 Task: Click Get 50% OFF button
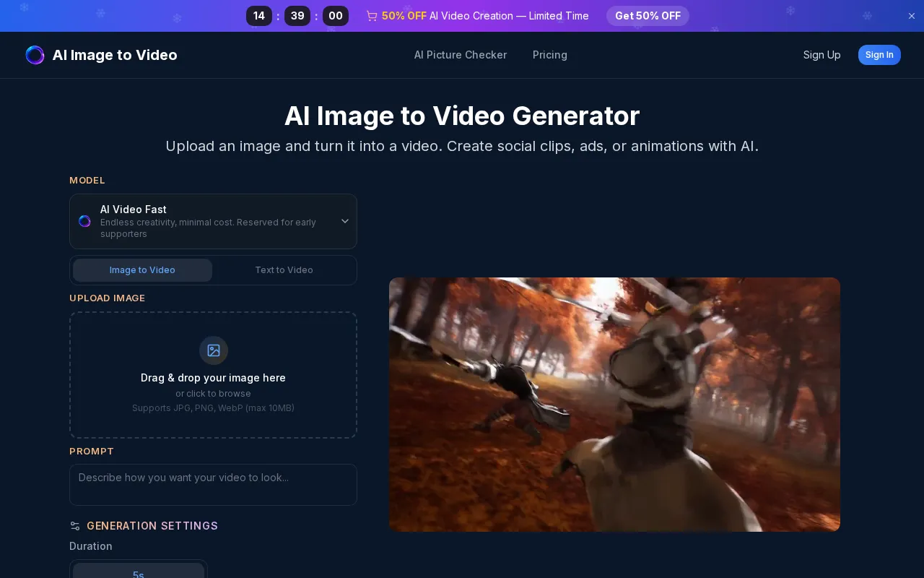coord(648,16)
